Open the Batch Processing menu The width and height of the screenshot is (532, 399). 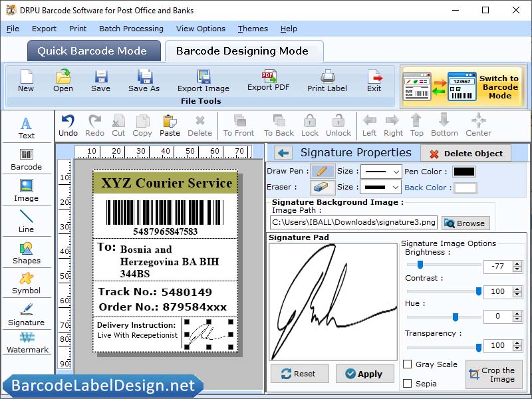[131, 29]
